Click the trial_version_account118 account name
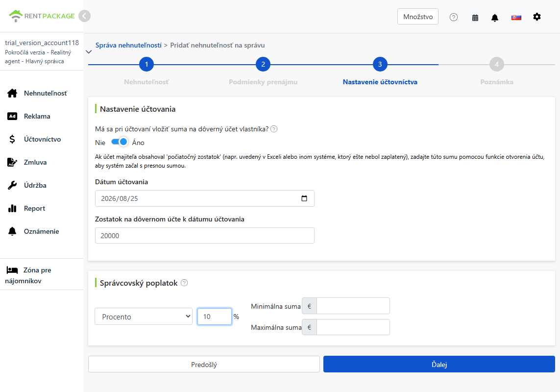 [x=42, y=43]
